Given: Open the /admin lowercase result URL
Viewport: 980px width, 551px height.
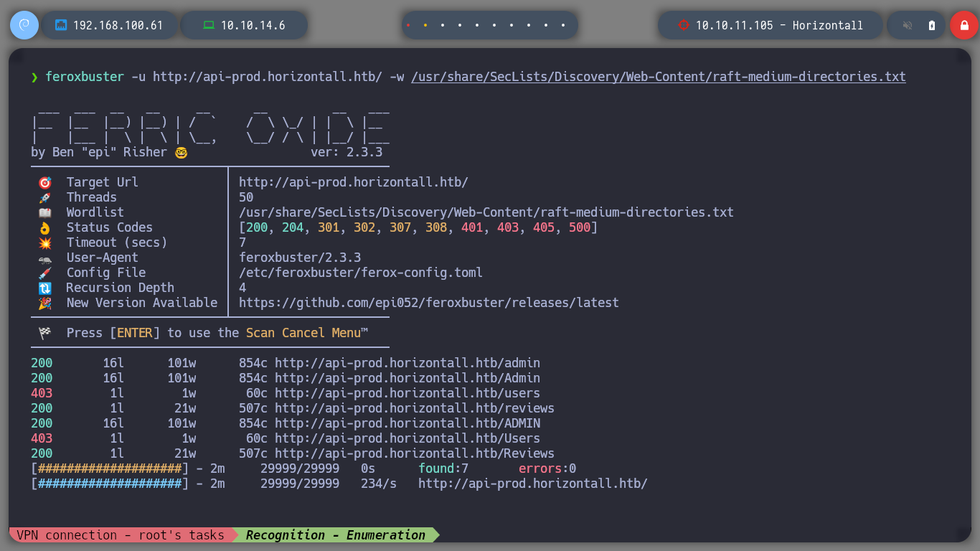Looking at the screenshot, I should point(407,363).
